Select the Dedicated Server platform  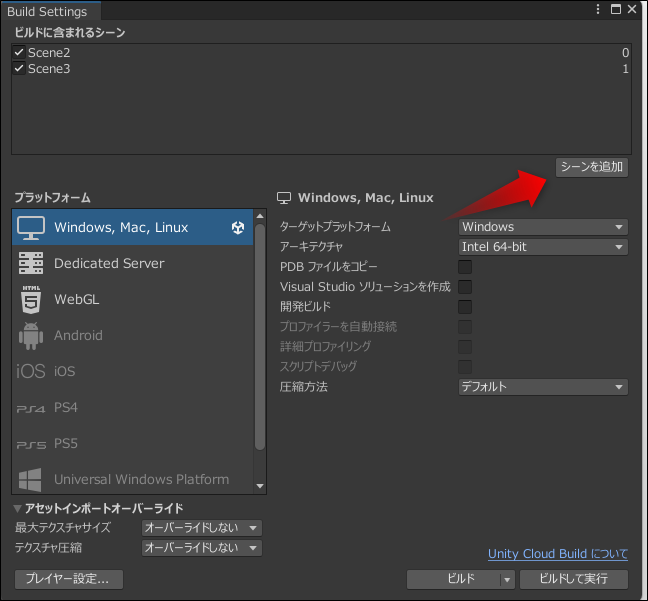[132, 263]
